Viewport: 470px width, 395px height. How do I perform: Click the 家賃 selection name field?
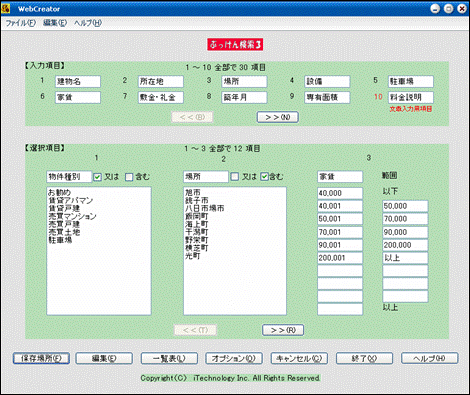coord(340,177)
